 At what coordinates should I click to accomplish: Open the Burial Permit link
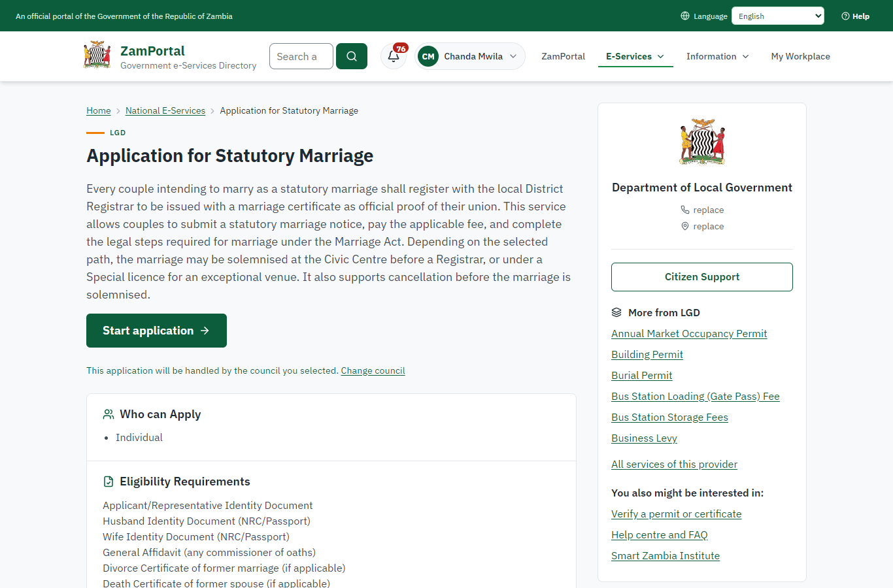coord(642,375)
